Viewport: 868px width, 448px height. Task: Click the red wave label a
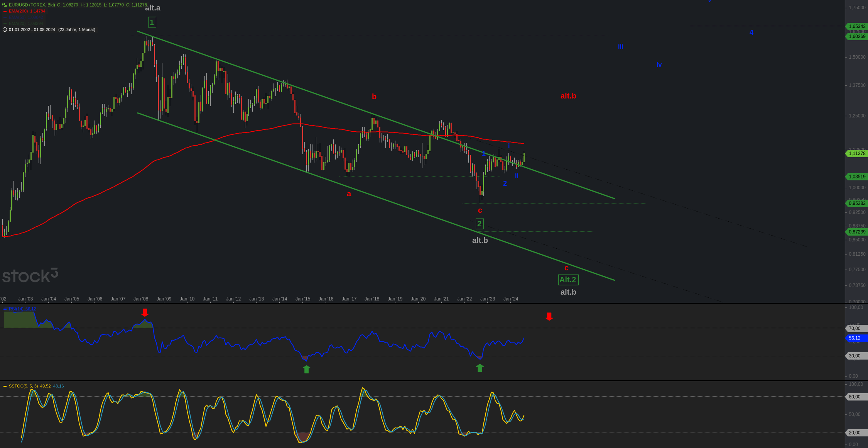pos(349,194)
